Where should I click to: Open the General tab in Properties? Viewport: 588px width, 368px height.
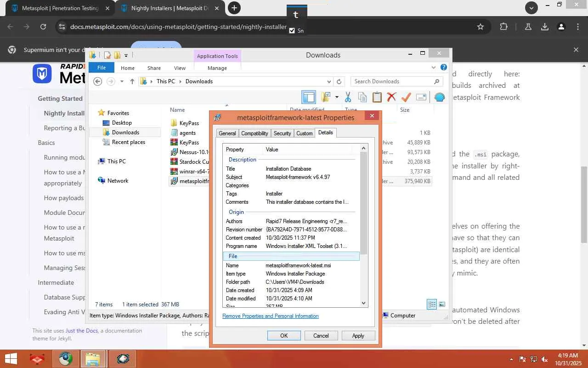coord(227,133)
